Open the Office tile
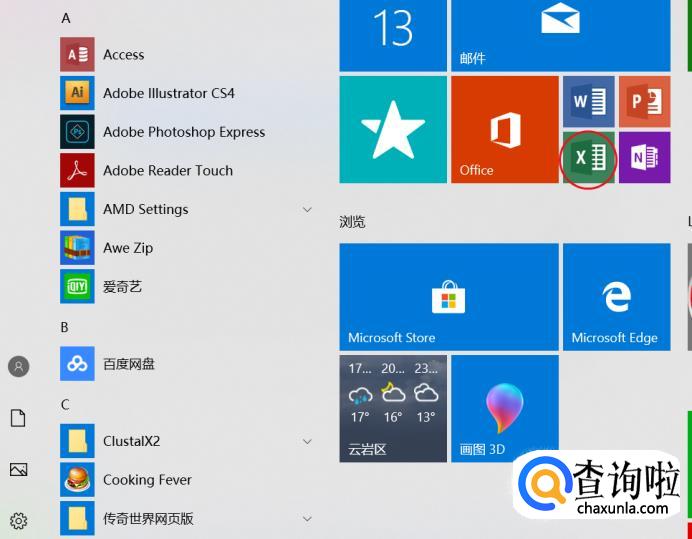Screen dimensions: 692x539 coord(505,129)
